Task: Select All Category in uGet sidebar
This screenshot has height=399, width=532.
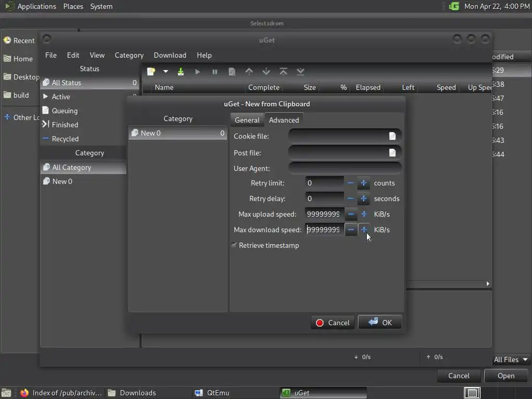Action: pos(84,167)
